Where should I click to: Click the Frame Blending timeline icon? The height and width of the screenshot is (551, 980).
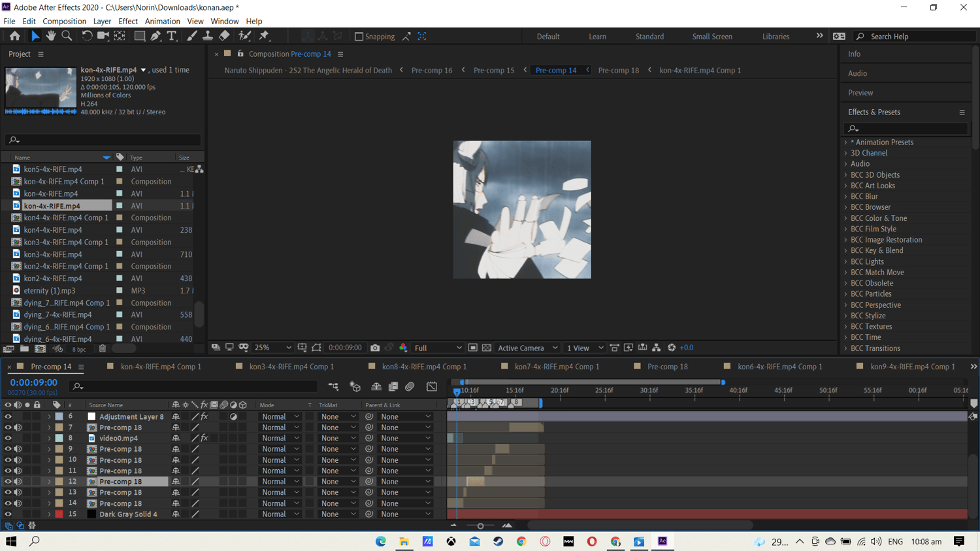tap(393, 386)
